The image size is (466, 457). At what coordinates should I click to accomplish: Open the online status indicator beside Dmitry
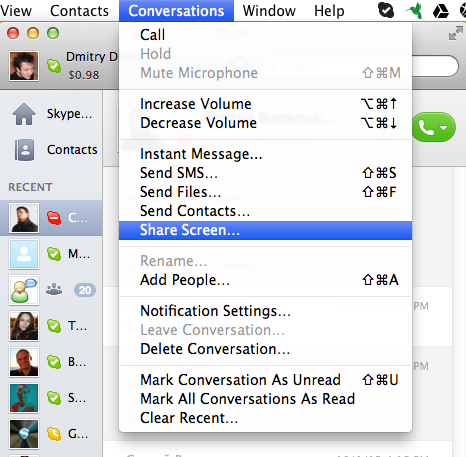[54, 66]
